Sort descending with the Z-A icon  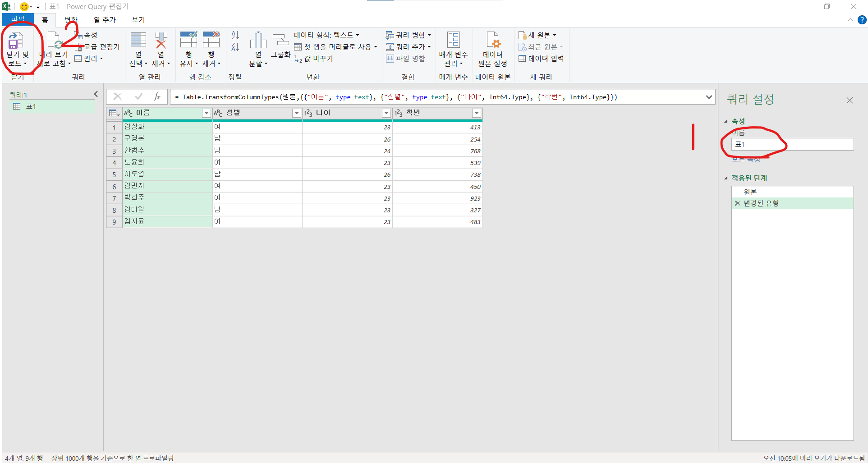(235, 47)
